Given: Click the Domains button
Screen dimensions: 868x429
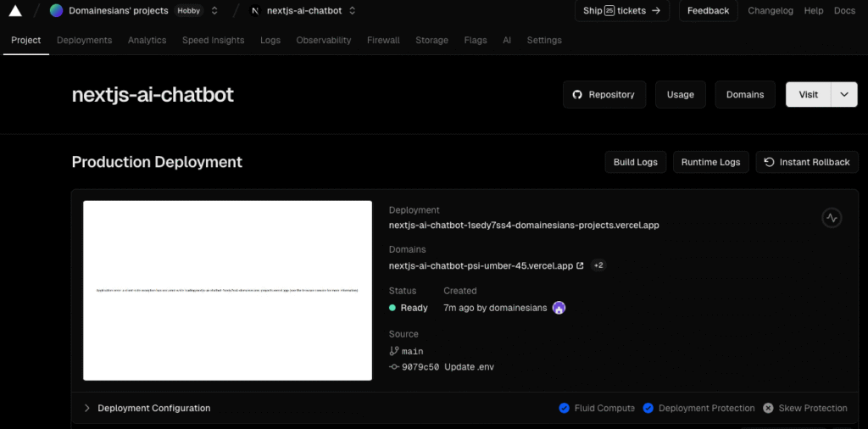Looking at the screenshot, I should [745, 95].
